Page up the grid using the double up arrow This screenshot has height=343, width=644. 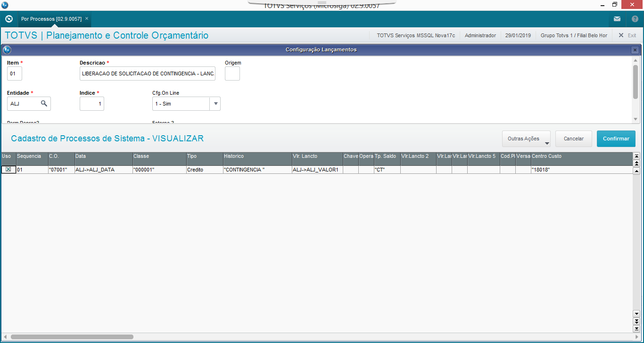636,163
